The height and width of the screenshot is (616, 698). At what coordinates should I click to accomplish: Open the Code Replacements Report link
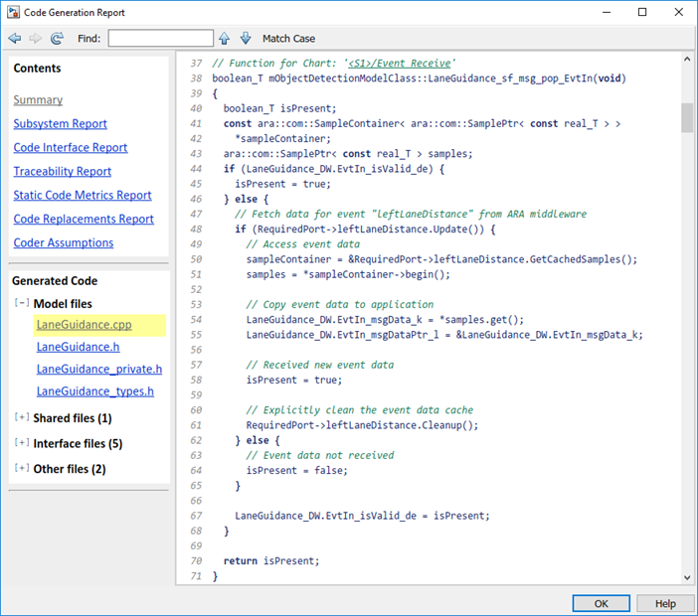84,219
